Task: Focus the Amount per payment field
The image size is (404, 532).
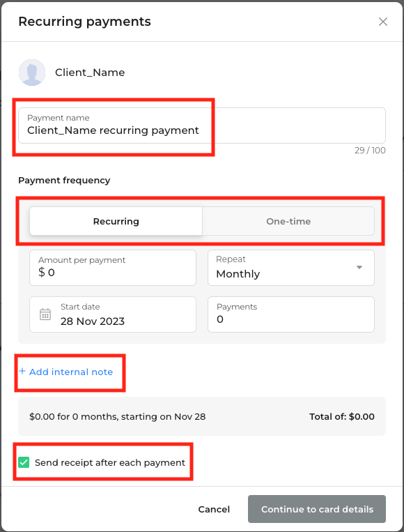Action: point(113,268)
